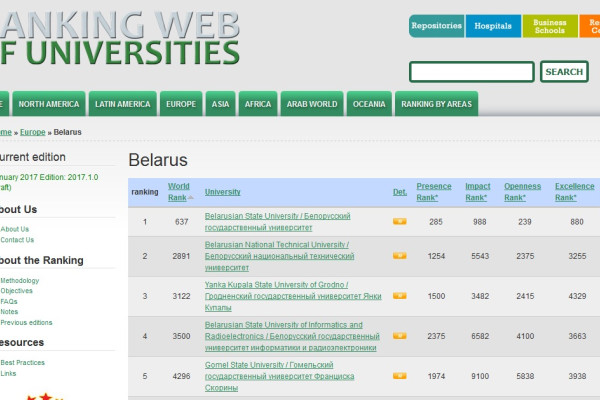The height and width of the screenshot is (400, 600).
Task: Open Belarusian National Technical University link
Action: (279, 256)
